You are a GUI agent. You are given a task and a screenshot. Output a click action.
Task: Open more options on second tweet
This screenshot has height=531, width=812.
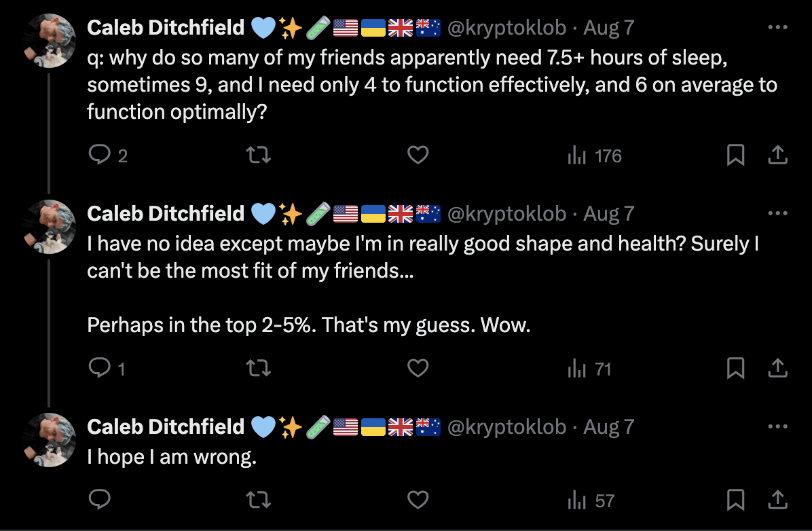tap(777, 214)
